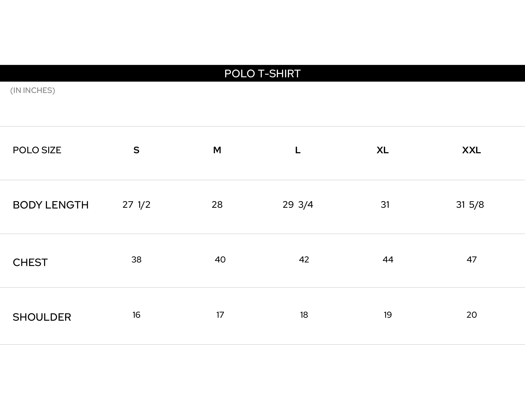Click chest value 42 for size L
The width and height of the screenshot is (525, 420).
[x=304, y=259]
